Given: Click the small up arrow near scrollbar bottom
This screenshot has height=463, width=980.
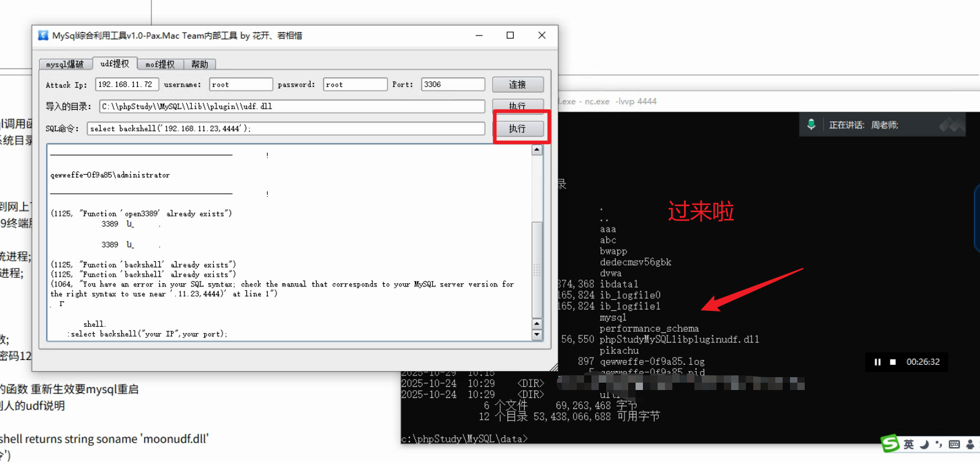Looking at the screenshot, I should click(537, 324).
